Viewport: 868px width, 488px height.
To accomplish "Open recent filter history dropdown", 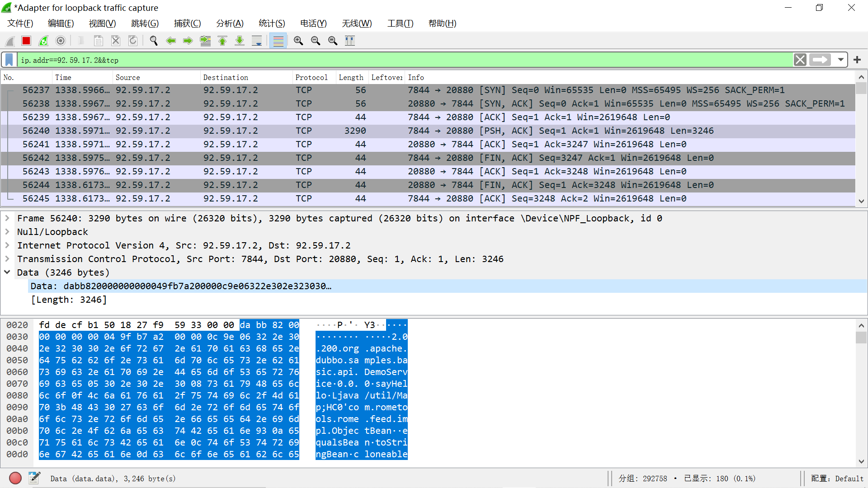I will click(x=840, y=60).
